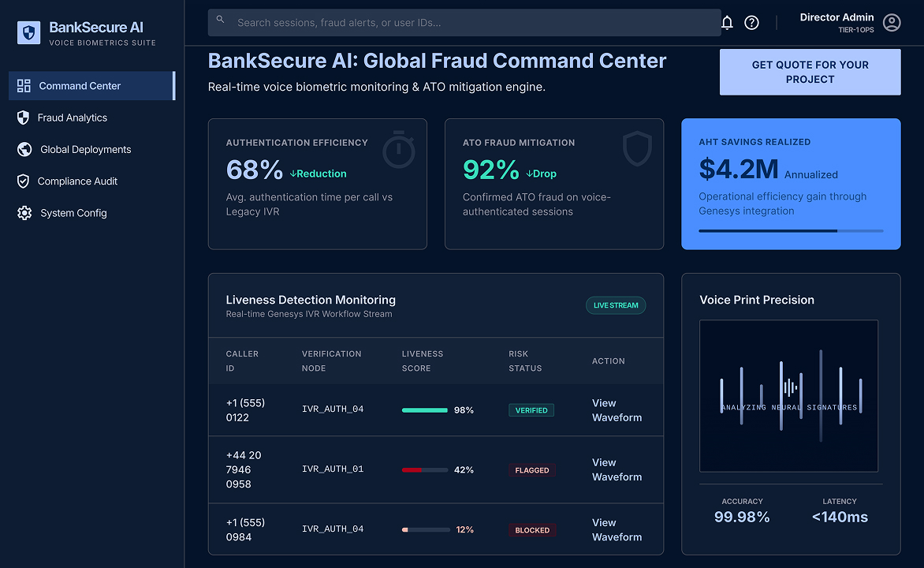View Waveform for caller +1 (555) 0122
Image resolution: width=924 pixels, height=568 pixels.
pos(617,410)
